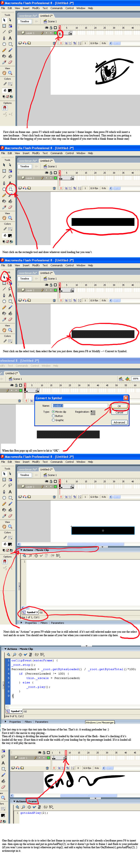140x868 pixels.
Task: Select the Selection arrow tool in eye-drawing window
Action: [x=4, y=20]
